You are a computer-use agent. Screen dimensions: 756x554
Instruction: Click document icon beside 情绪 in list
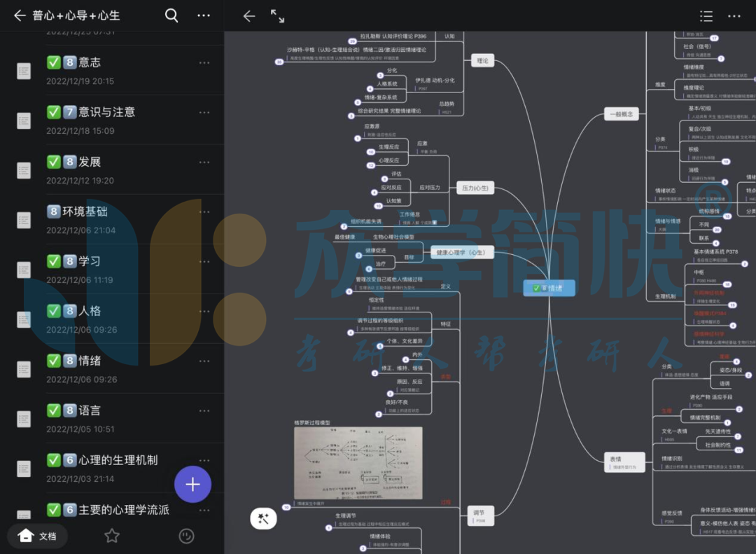24,369
